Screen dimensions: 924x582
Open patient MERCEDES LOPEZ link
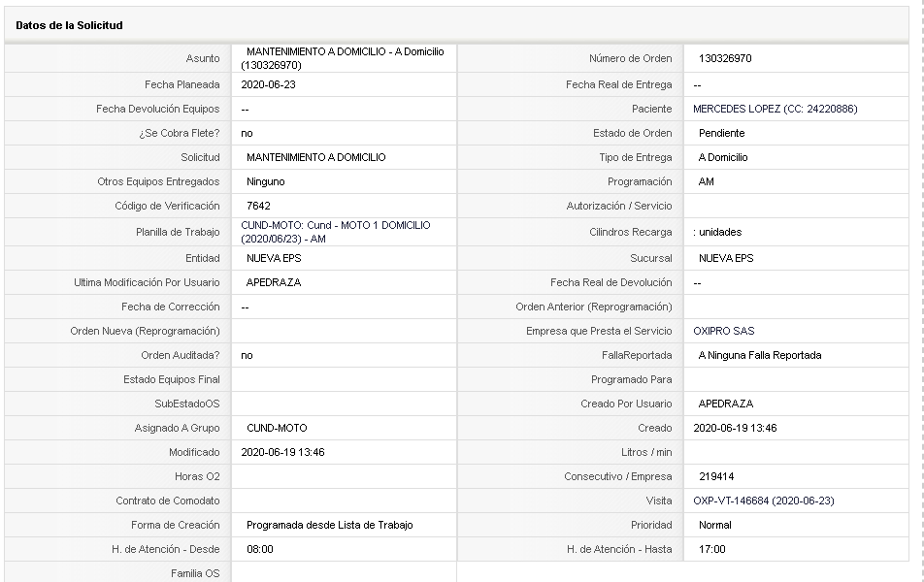[x=775, y=109]
